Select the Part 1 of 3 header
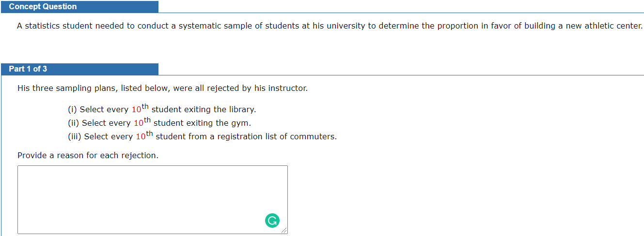Viewport: 644px width, 236px height. 28,69
